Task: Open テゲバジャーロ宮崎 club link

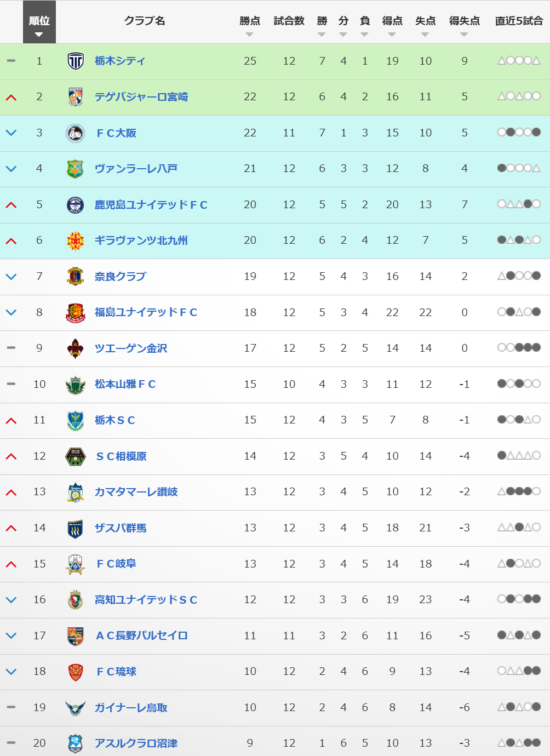Action: tap(141, 97)
